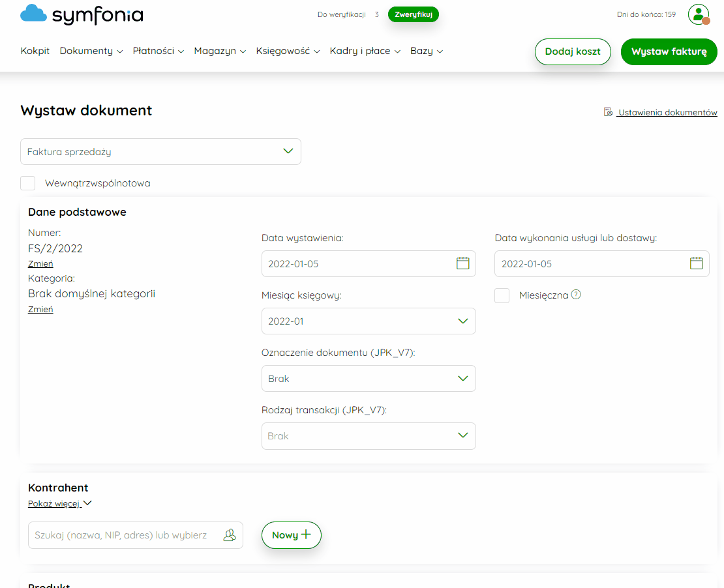Click Zmień under Kategoria
Screen dimensions: 724x588
pos(40,309)
